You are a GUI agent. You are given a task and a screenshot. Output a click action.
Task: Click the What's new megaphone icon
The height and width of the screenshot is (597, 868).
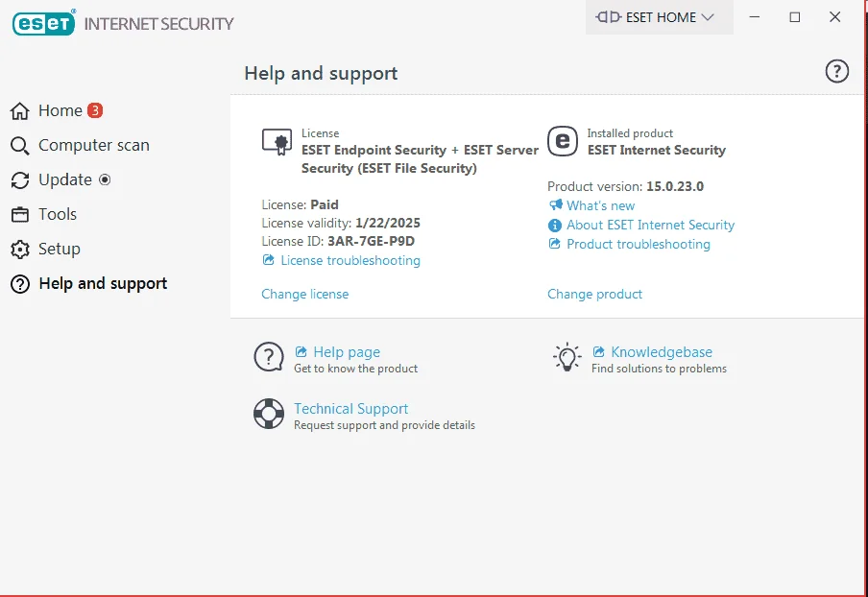[x=555, y=205]
